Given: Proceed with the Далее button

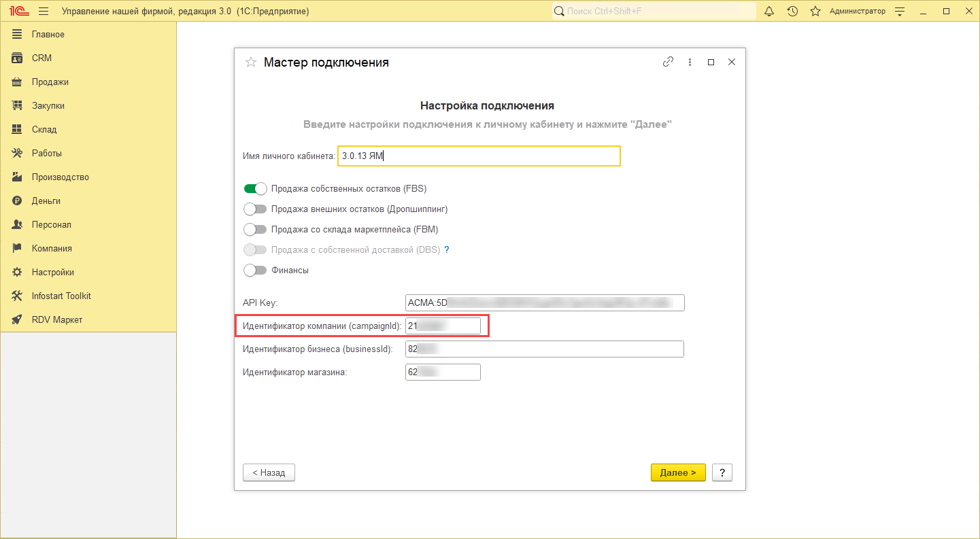Looking at the screenshot, I should 678,472.
